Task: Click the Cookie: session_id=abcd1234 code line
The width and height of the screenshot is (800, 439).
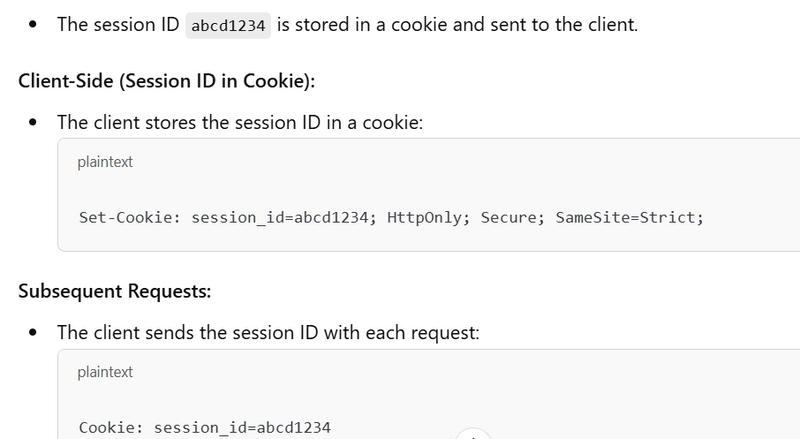Action: click(205, 427)
